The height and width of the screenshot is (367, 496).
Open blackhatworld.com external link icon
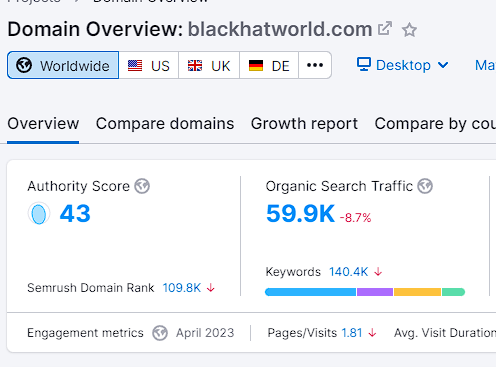[x=385, y=29]
